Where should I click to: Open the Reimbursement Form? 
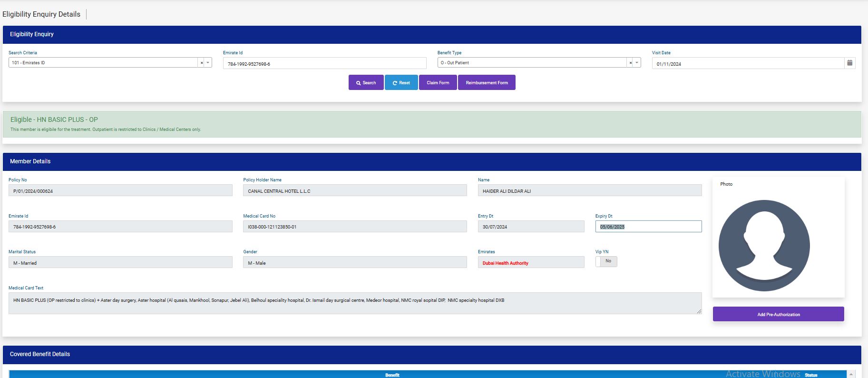tap(487, 83)
